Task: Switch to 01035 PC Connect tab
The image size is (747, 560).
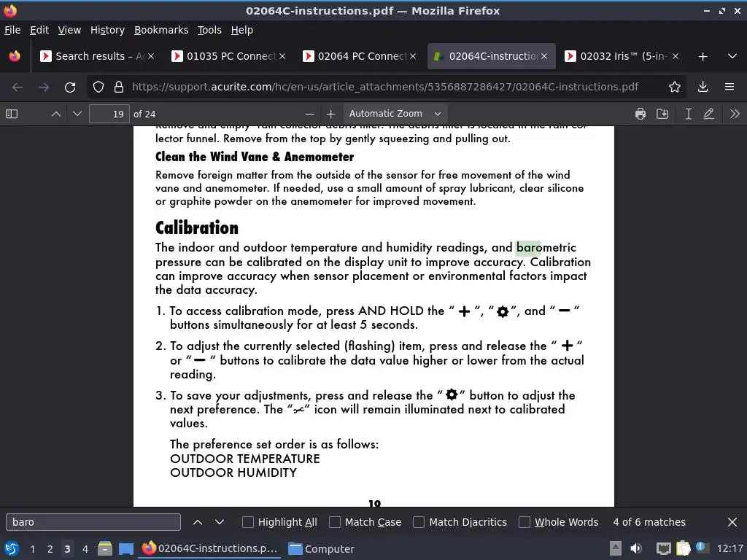Action: (229, 56)
